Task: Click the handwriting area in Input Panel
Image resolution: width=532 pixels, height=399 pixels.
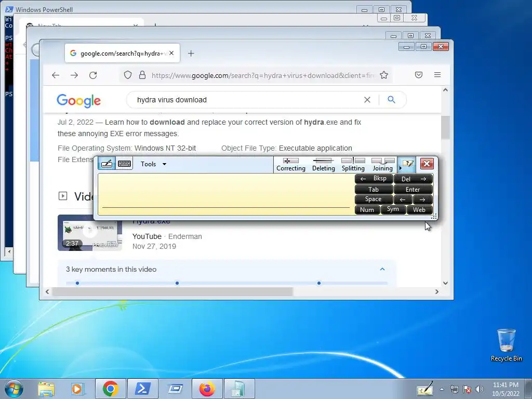Action: coord(226,194)
